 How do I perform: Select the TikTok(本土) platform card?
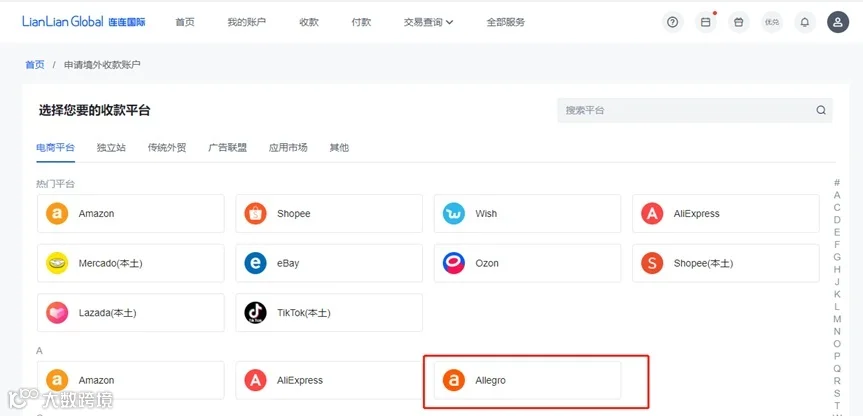(x=329, y=313)
